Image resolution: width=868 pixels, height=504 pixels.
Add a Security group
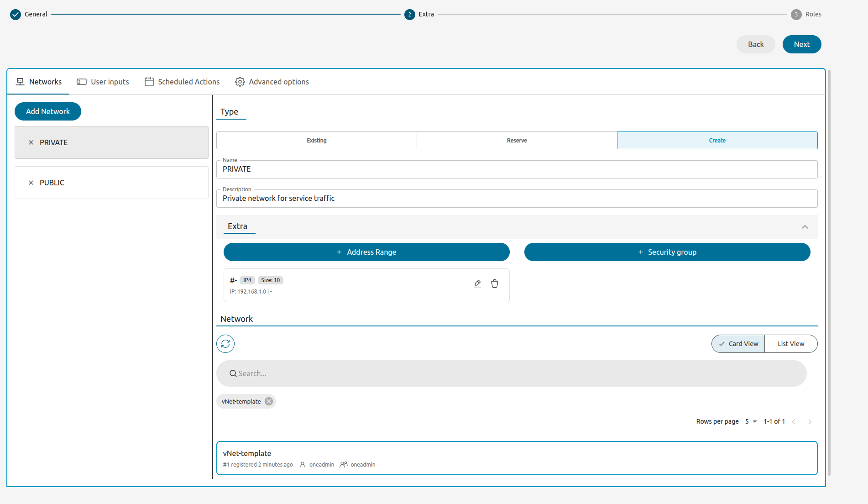coord(667,252)
